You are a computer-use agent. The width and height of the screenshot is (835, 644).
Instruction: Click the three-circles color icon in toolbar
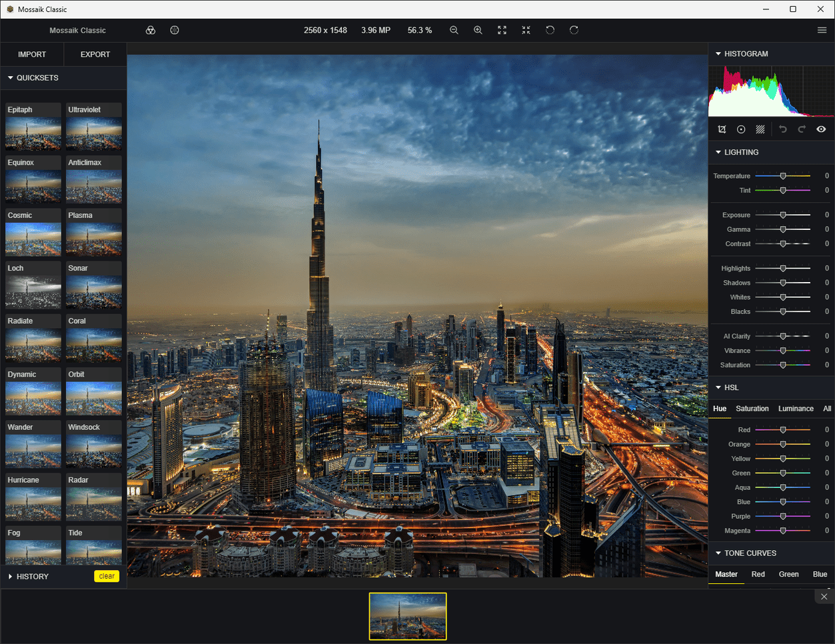[x=151, y=30]
